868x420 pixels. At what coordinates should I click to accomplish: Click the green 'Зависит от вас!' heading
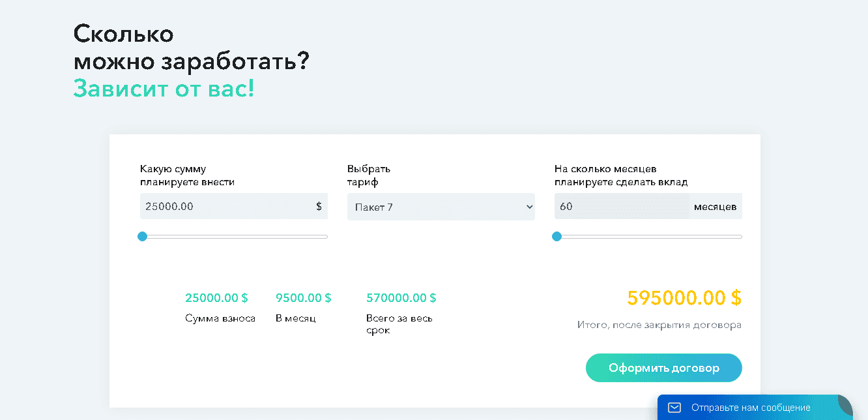click(x=163, y=88)
